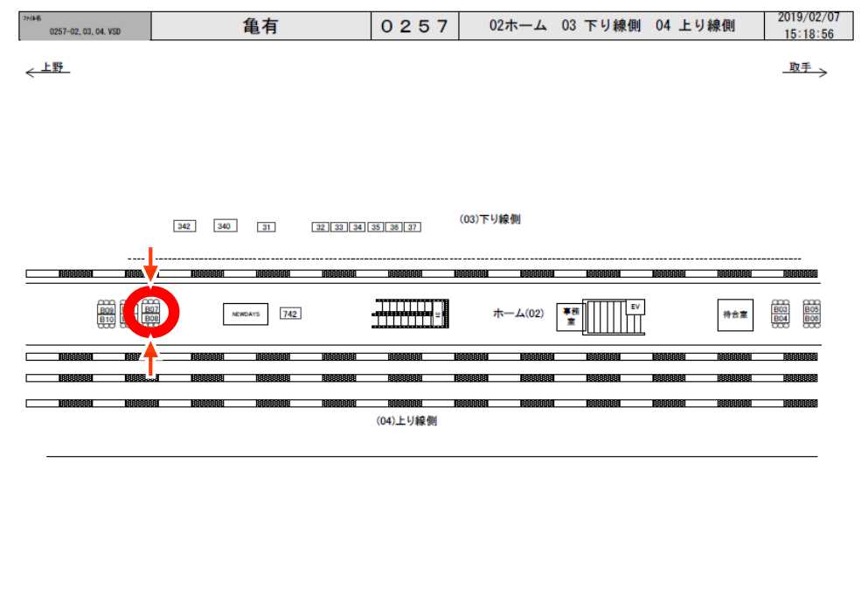This screenshot has width=868, height=601.
Task: Click the EV elevator box
Action: 635,307
